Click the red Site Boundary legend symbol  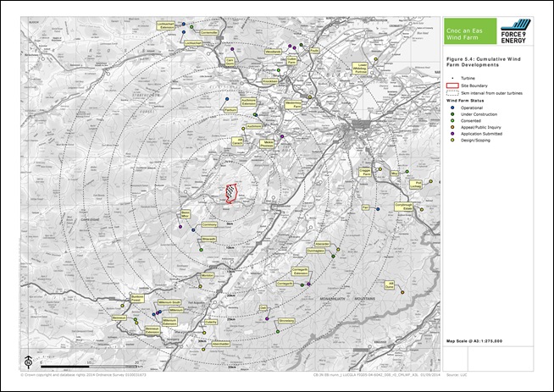point(452,86)
